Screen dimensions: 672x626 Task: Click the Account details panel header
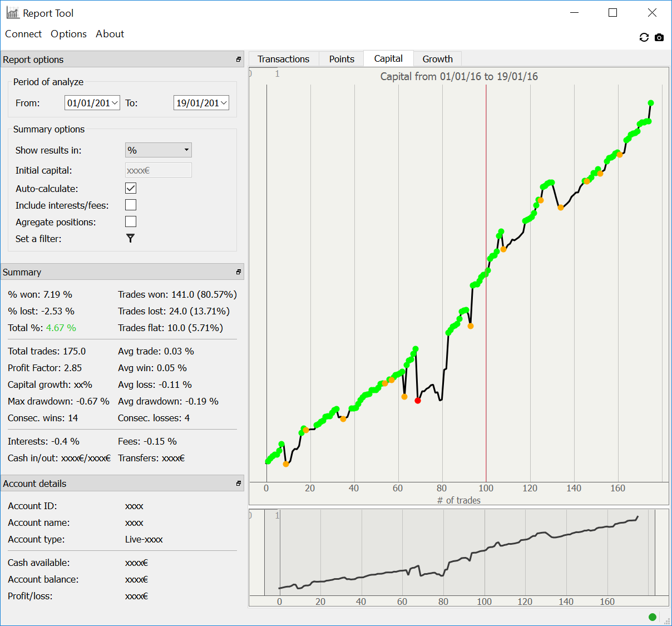[x=122, y=484]
